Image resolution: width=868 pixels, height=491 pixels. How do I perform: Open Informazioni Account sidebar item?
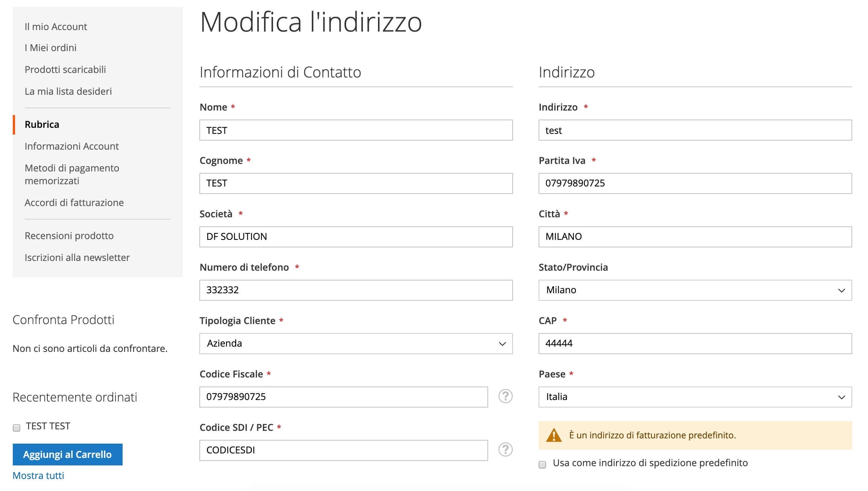[x=72, y=146]
